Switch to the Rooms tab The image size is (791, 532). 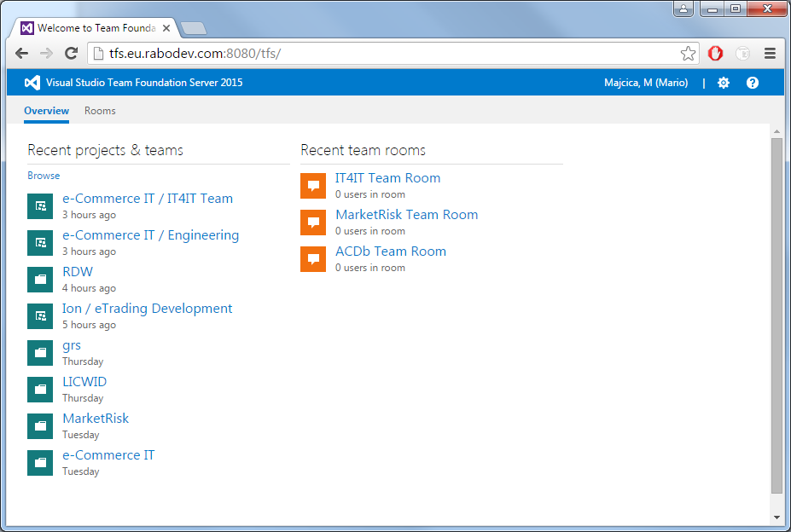pyautogui.click(x=100, y=111)
